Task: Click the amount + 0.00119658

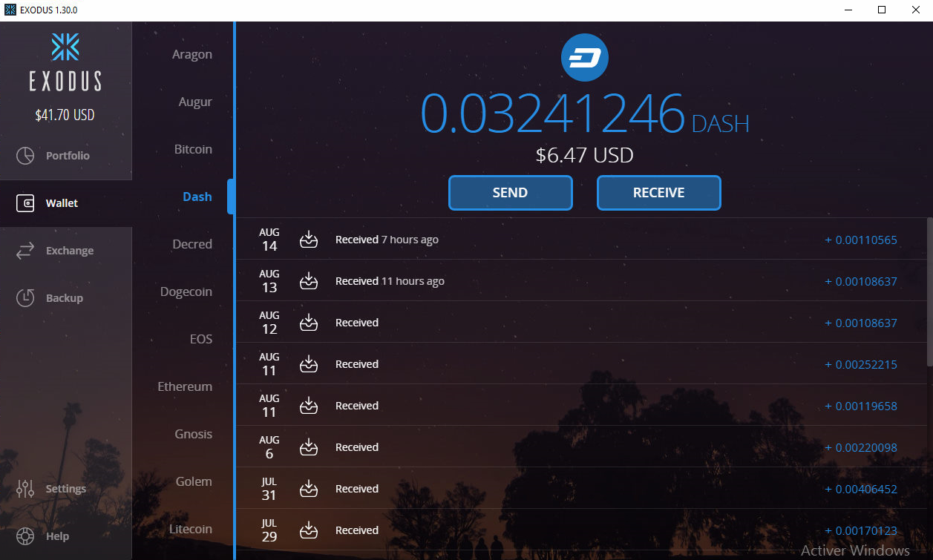Action: (x=861, y=406)
